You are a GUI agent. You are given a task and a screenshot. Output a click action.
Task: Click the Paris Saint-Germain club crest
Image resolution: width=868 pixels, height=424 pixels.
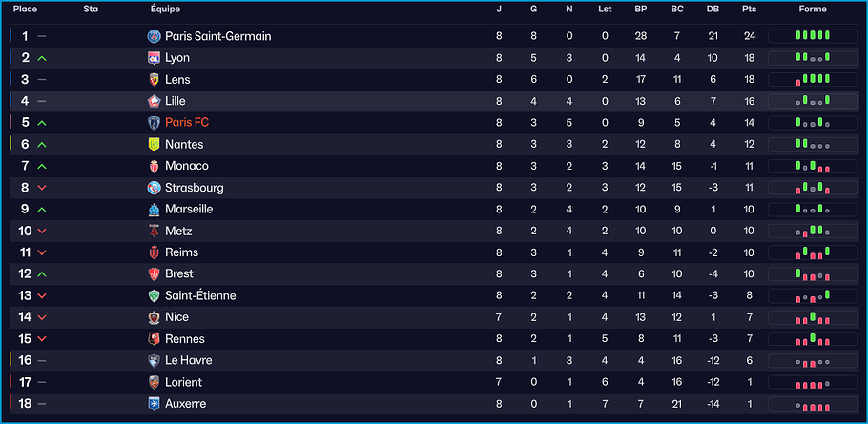coord(155,36)
